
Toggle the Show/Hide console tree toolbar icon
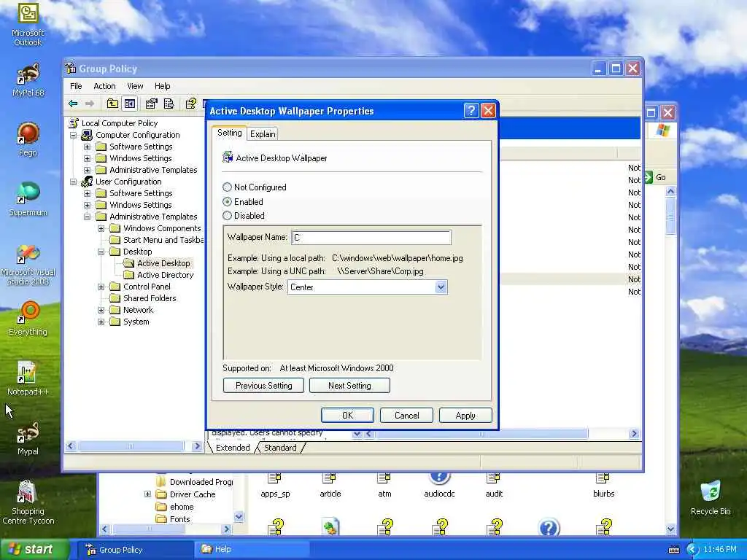pyautogui.click(x=130, y=104)
